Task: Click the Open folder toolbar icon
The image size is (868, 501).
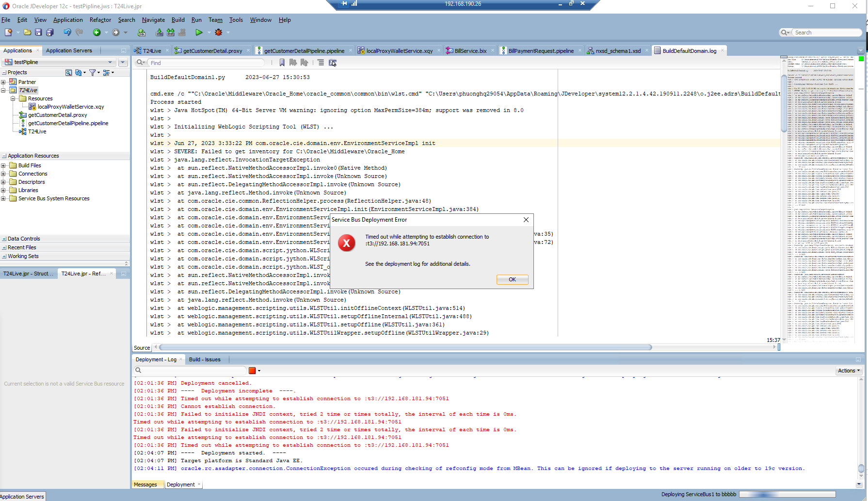Action: point(27,32)
